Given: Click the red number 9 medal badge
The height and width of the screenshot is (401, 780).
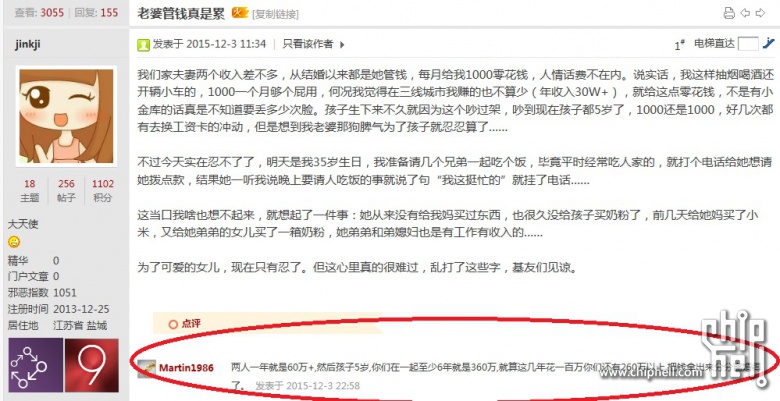Looking at the screenshot, I should (92, 365).
